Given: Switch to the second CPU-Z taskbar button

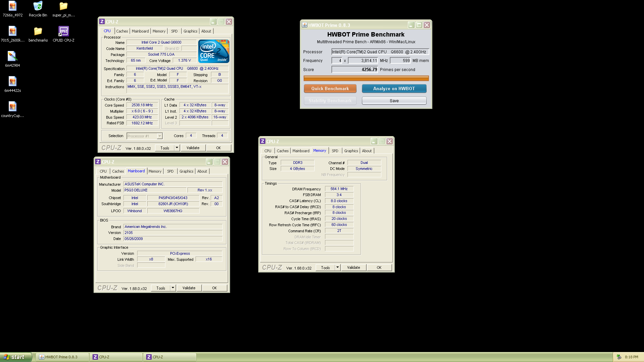Looking at the screenshot, I should 170,357.
